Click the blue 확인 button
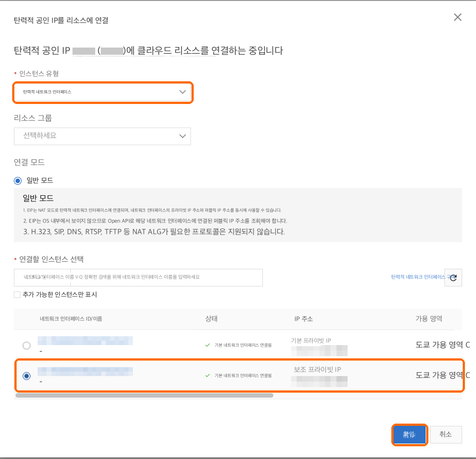Viewport: 476px width, 459px height. tap(409, 435)
